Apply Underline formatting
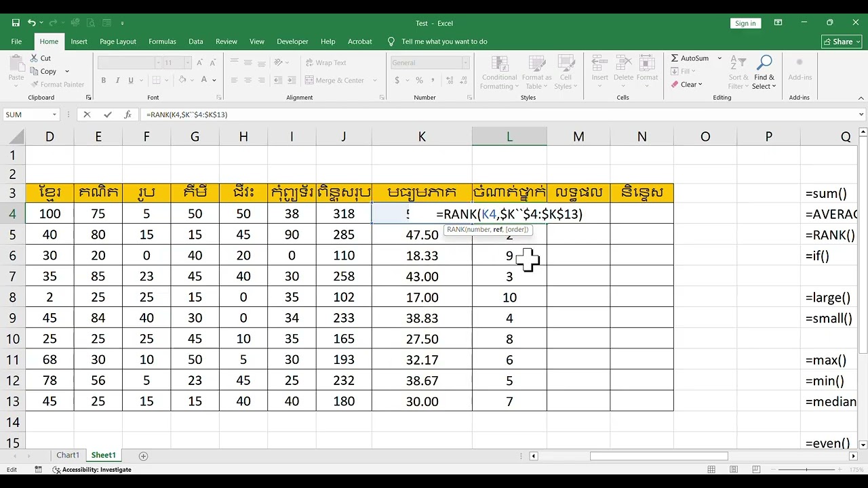Screen dimensions: 868x488 [130, 80]
